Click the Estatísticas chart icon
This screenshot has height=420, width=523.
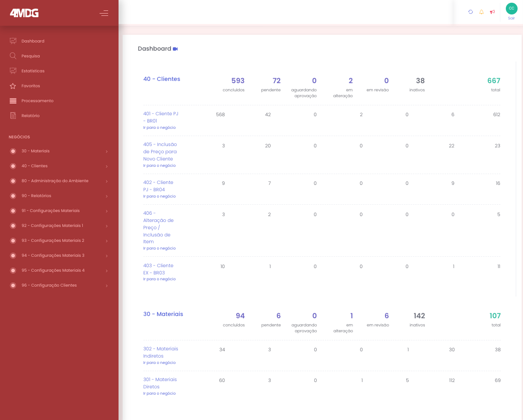(x=13, y=71)
